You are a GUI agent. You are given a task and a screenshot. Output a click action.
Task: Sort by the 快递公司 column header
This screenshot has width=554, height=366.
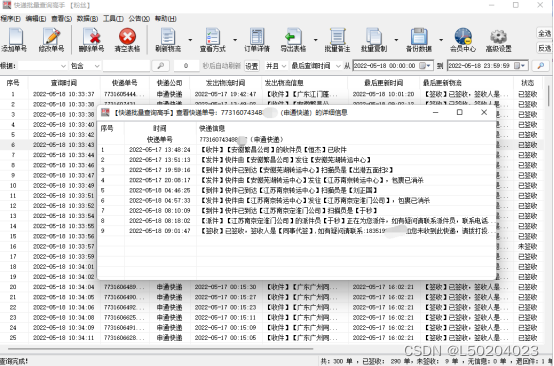click(x=170, y=83)
